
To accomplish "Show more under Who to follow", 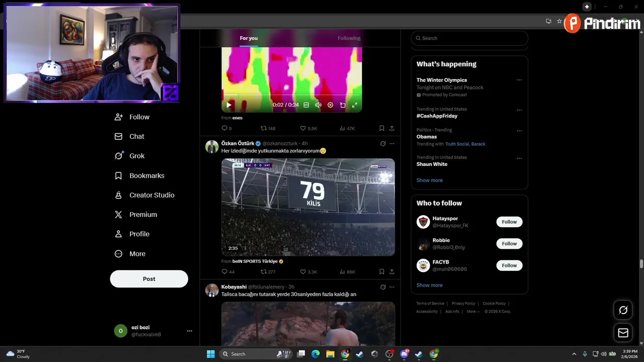I will (430, 285).
